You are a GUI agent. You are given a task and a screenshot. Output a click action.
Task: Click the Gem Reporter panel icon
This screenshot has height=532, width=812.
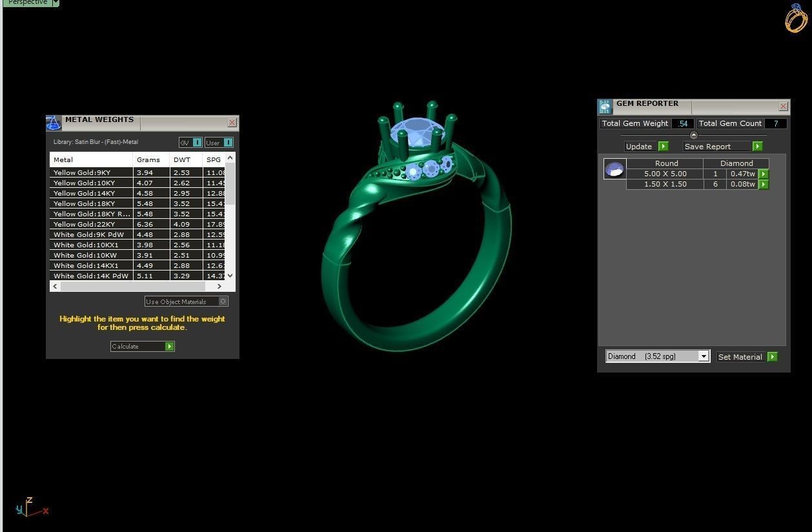pos(605,107)
